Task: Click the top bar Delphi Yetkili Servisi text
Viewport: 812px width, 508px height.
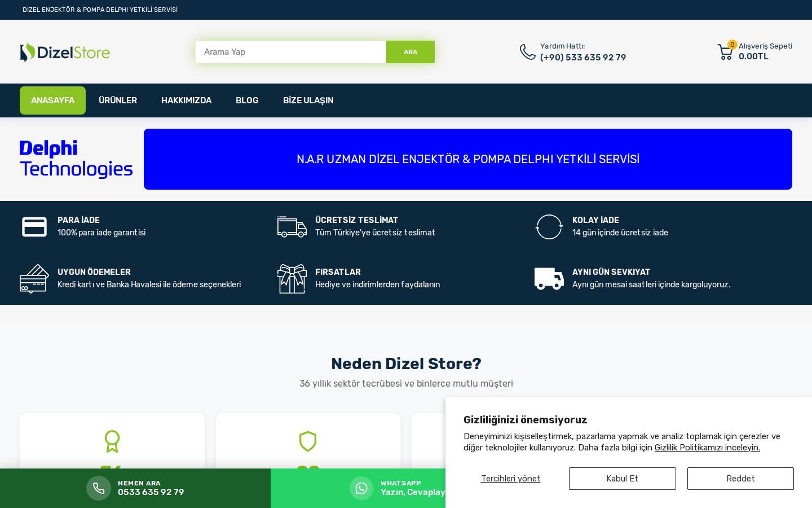Action: coord(100,10)
